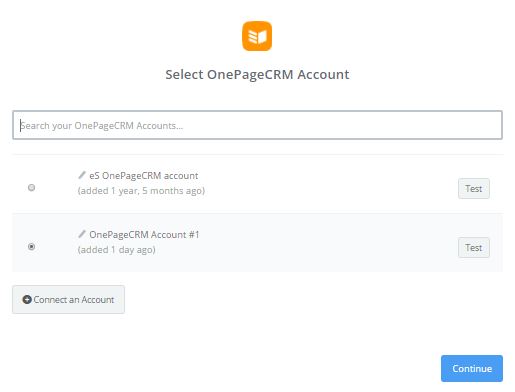Test the eS OnePageCRM account connection

tap(474, 189)
